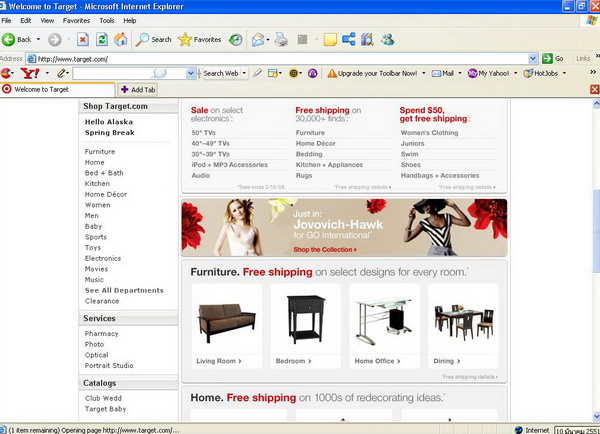Open the Search pane in the toolbar
This screenshot has height=434, width=600.
click(x=153, y=39)
